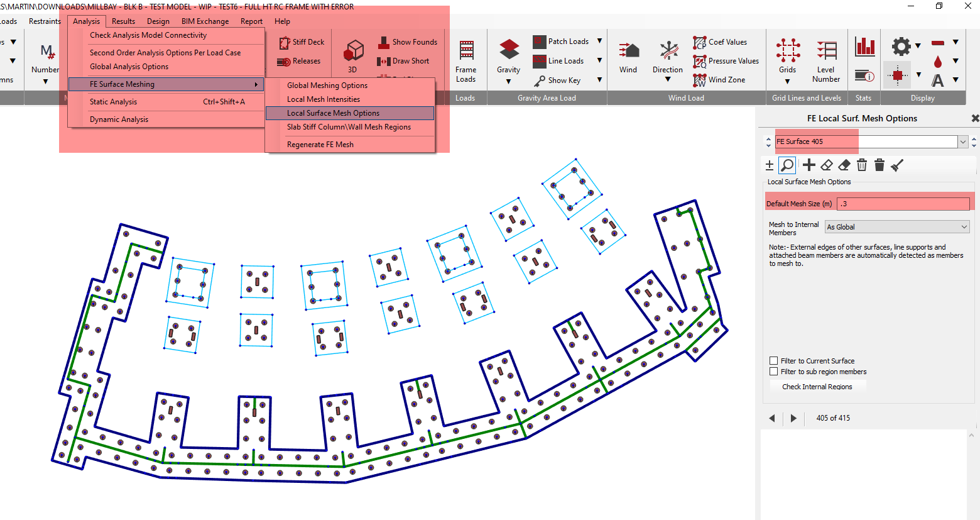Expand the Patch Loads dropdown arrow
Image resolution: width=980 pixels, height=520 pixels.
599,41
